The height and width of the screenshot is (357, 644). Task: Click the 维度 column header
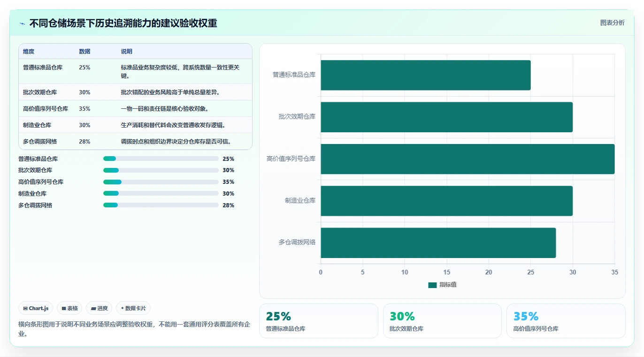tap(29, 52)
